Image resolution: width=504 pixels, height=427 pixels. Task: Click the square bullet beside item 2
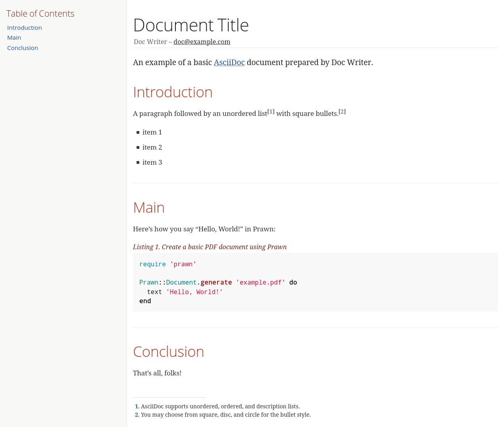(138, 148)
